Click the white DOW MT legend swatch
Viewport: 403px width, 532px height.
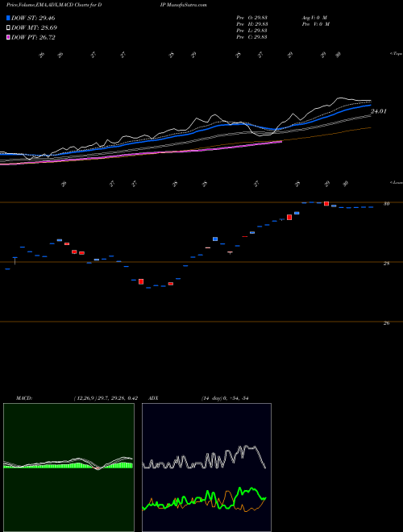click(8, 28)
